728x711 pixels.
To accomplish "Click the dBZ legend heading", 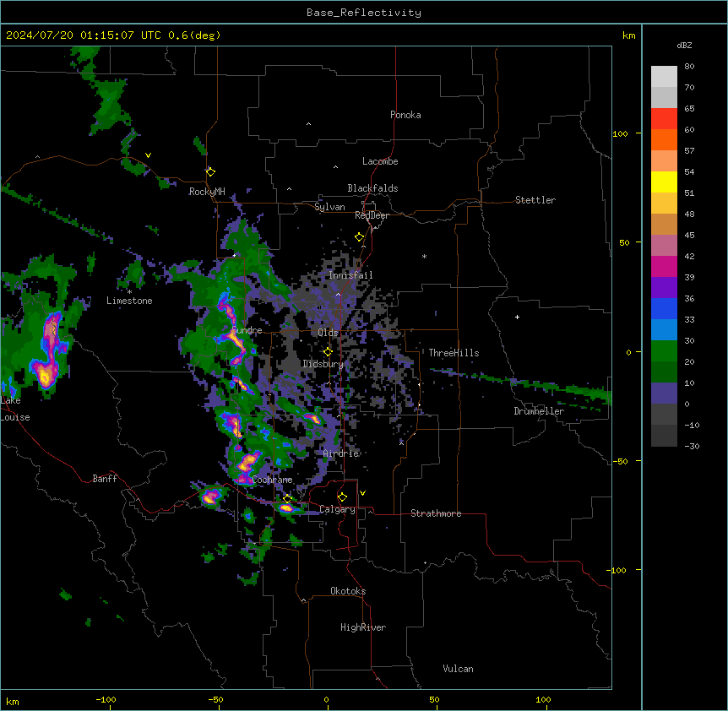I will point(684,46).
